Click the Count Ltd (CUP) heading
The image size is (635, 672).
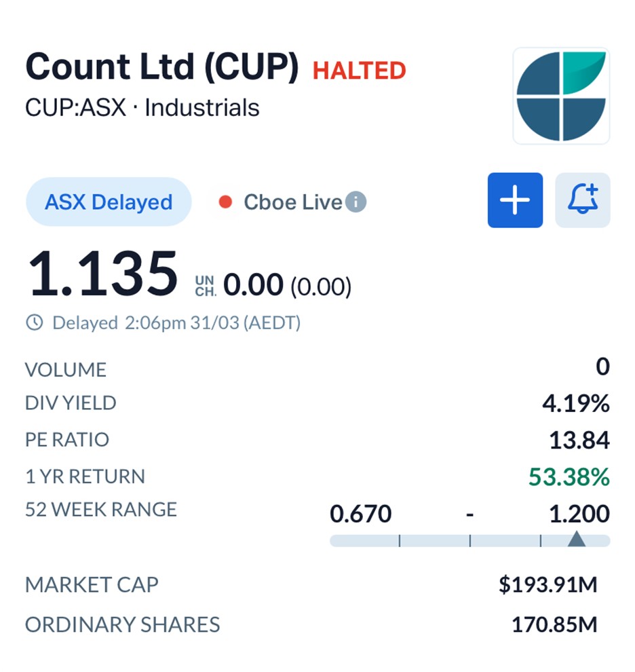(x=161, y=67)
